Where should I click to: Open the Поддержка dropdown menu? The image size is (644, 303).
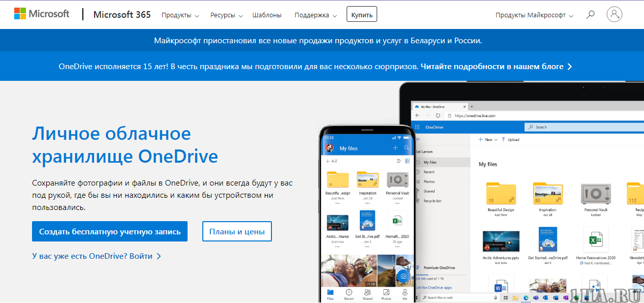point(316,15)
